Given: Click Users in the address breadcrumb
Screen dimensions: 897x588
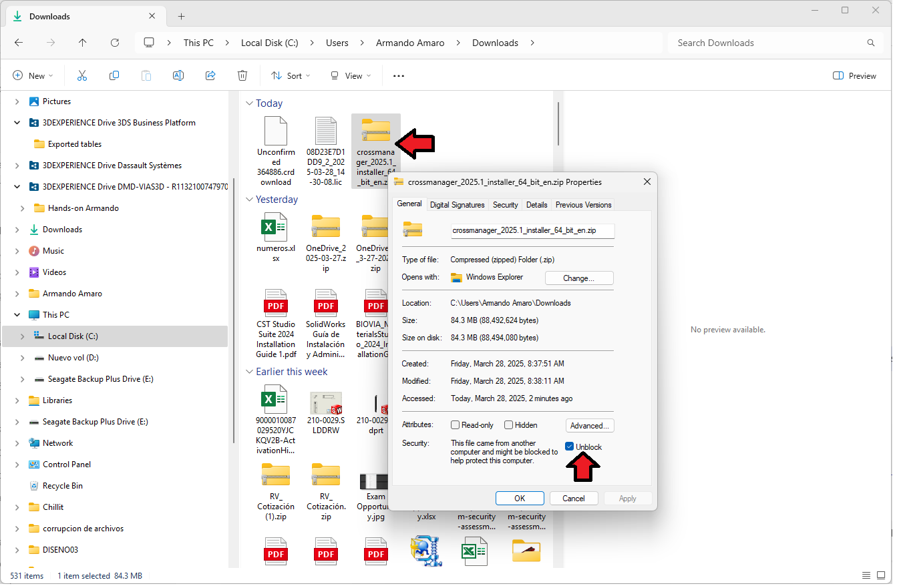Looking at the screenshot, I should coord(337,43).
